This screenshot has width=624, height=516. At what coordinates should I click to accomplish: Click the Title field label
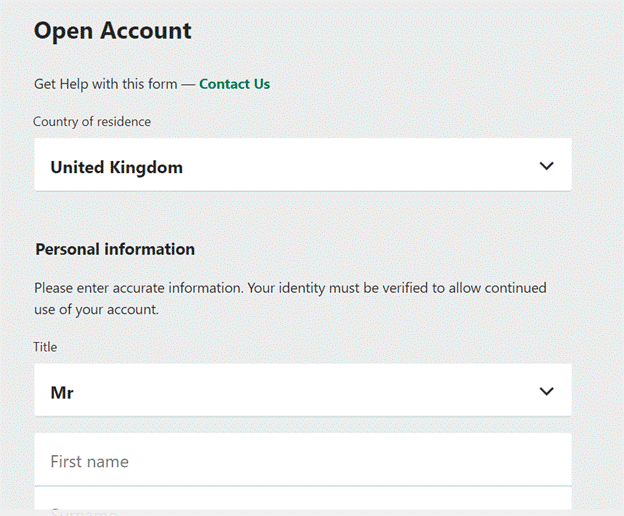pyautogui.click(x=45, y=347)
